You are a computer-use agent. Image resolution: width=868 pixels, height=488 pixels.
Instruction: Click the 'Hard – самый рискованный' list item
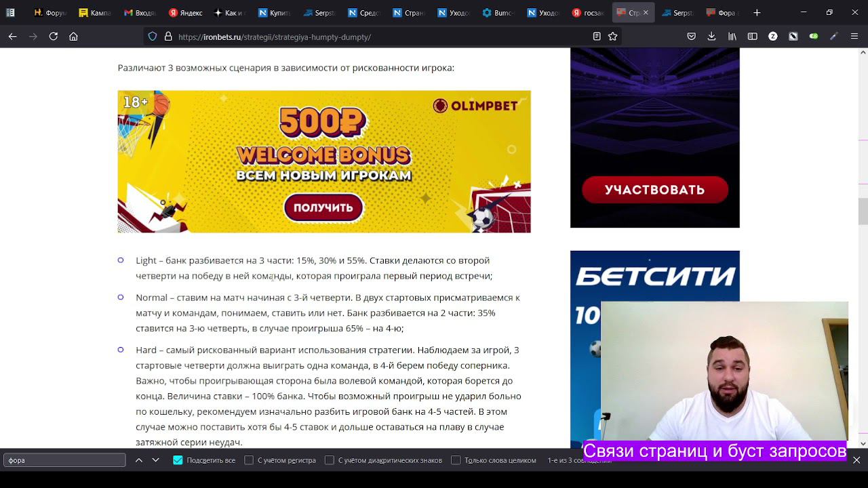tap(328, 396)
